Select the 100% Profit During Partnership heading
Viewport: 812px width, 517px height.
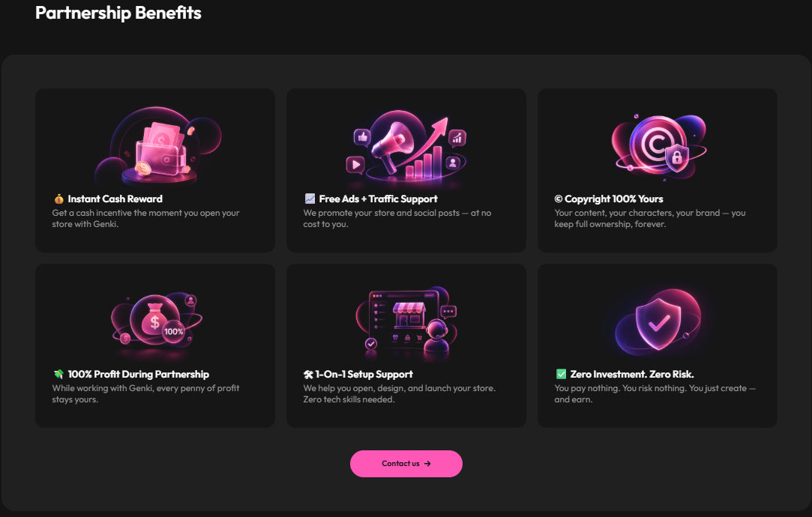click(x=138, y=374)
